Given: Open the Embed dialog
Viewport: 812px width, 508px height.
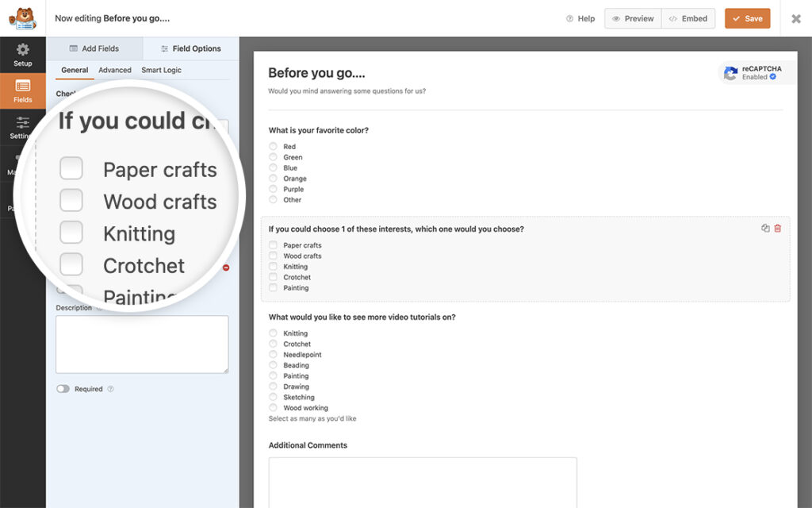Looking at the screenshot, I should [688, 17].
